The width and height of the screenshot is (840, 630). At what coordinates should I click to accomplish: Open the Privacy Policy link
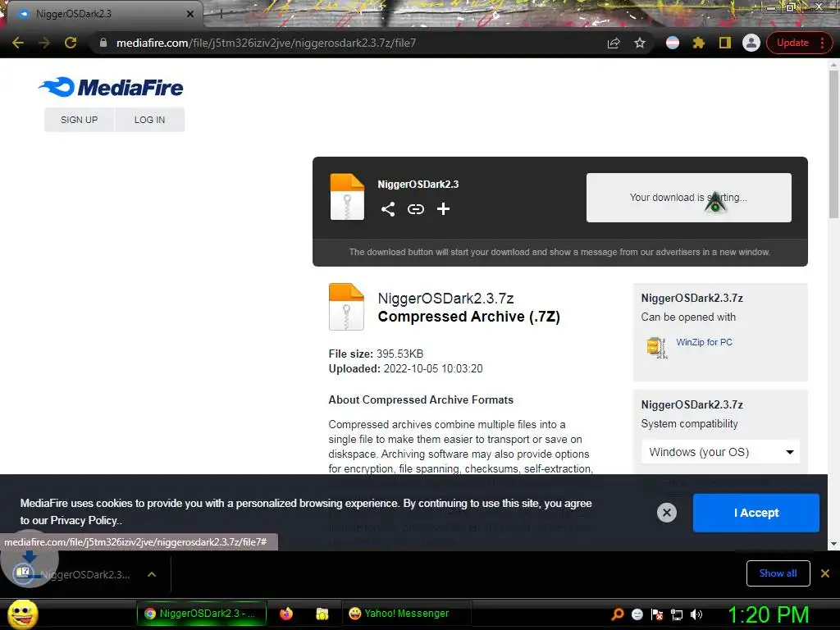click(84, 520)
